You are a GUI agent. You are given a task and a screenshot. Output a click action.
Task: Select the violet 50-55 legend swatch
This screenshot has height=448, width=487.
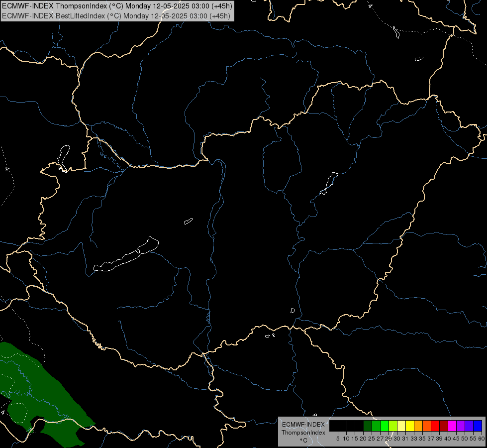point(469,426)
